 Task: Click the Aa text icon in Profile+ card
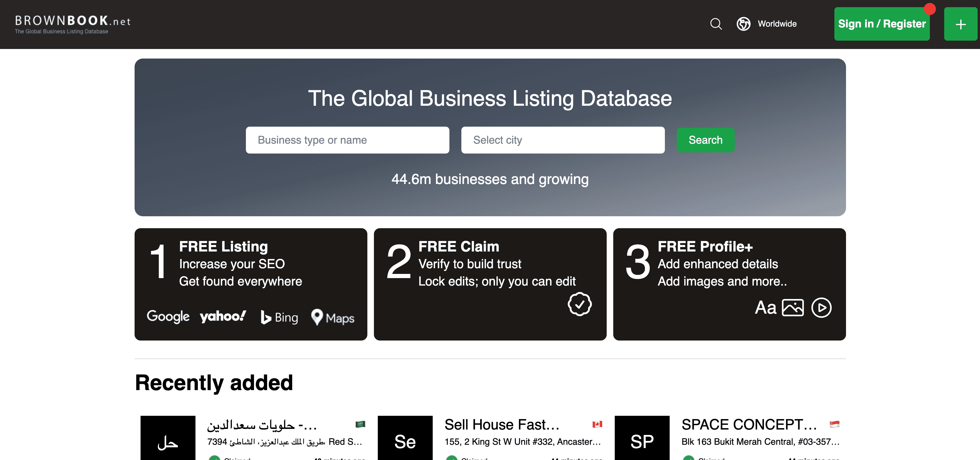[765, 307]
